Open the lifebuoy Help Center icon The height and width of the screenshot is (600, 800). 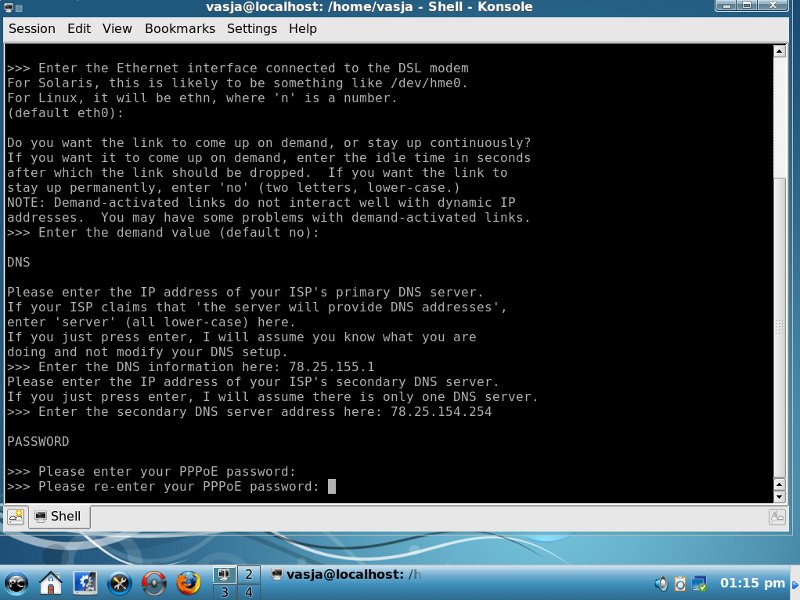point(153,581)
